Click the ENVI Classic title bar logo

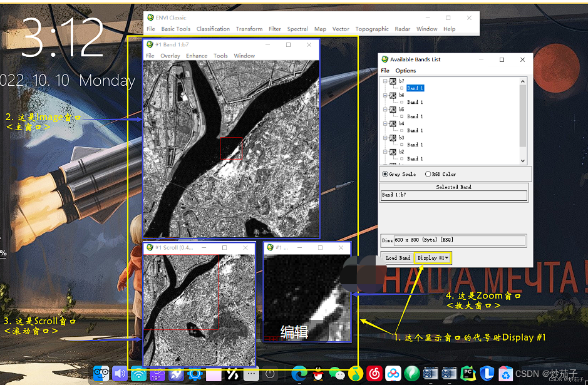[150, 18]
